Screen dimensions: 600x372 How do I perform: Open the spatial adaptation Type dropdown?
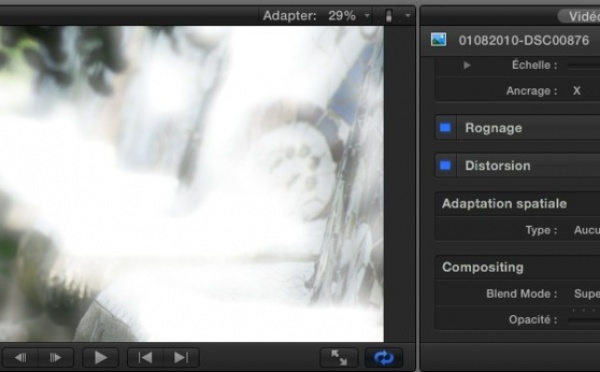click(x=587, y=230)
